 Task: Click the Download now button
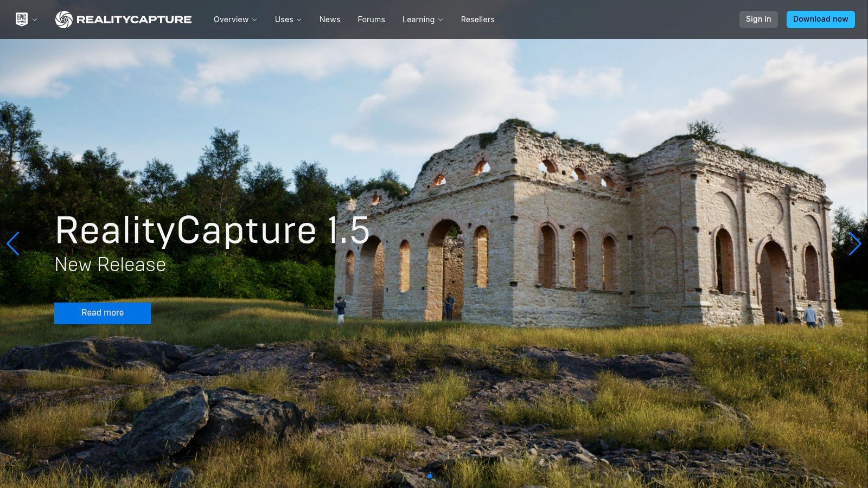coord(820,20)
